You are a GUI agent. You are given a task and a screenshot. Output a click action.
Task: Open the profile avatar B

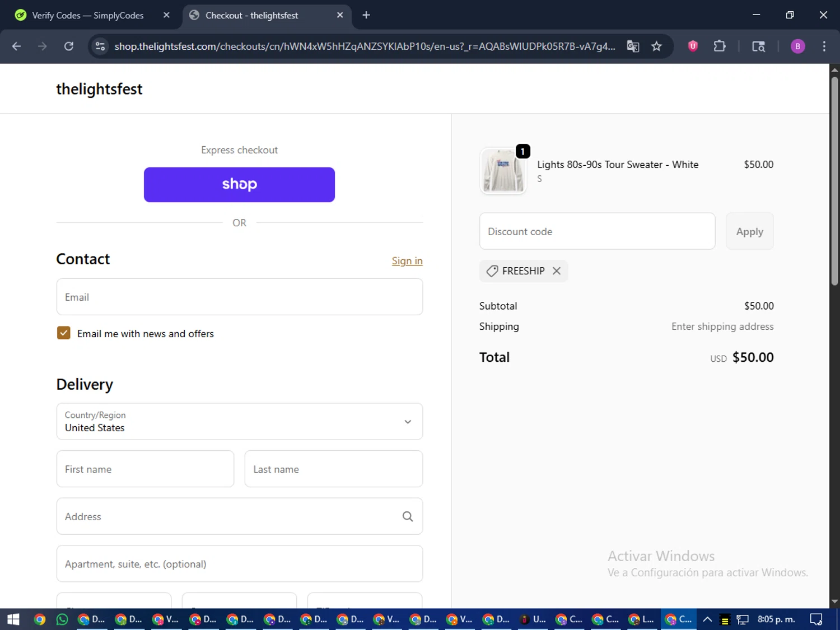coord(797,46)
